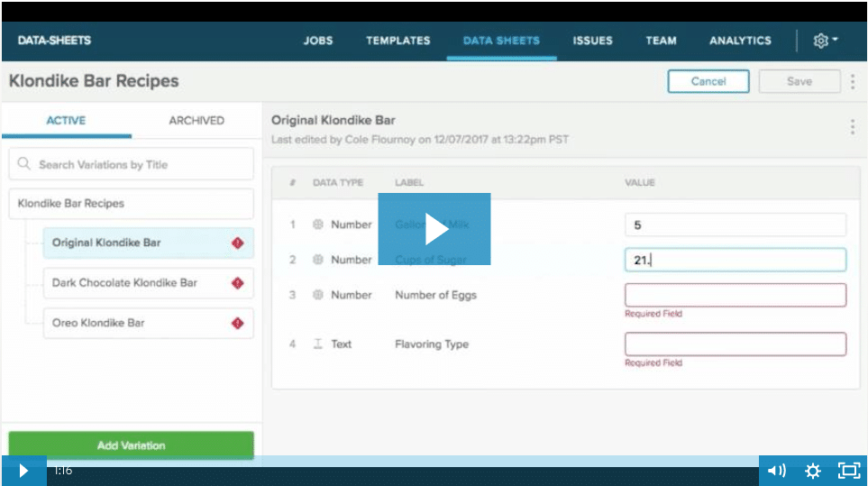
Task: Open the settings gear dropdown in navbar
Action: pyautogui.click(x=826, y=41)
